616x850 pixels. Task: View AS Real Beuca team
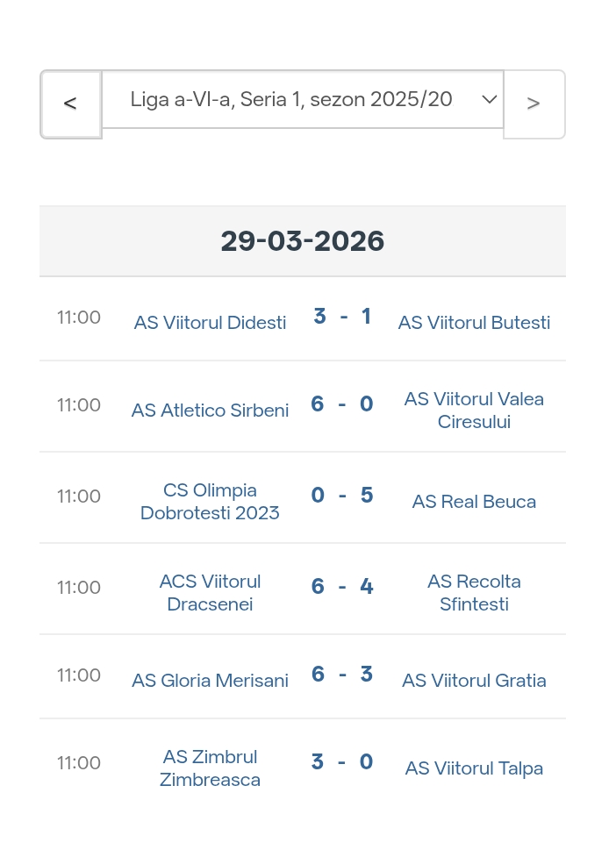tap(474, 501)
